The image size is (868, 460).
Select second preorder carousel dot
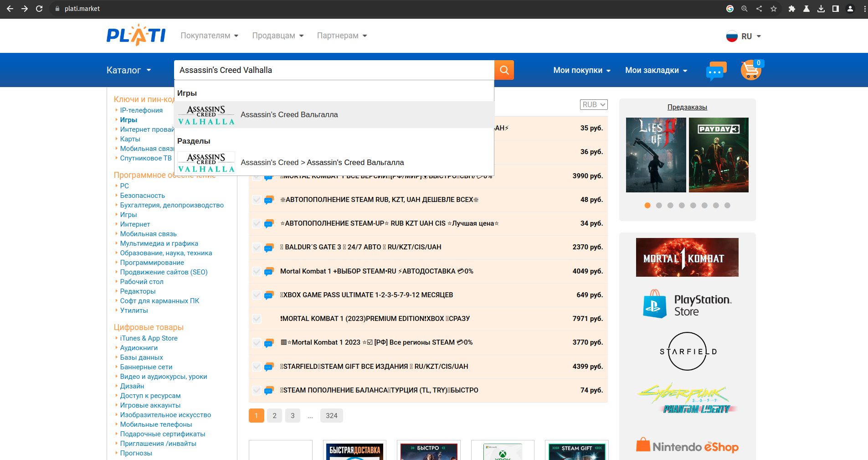(659, 206)
